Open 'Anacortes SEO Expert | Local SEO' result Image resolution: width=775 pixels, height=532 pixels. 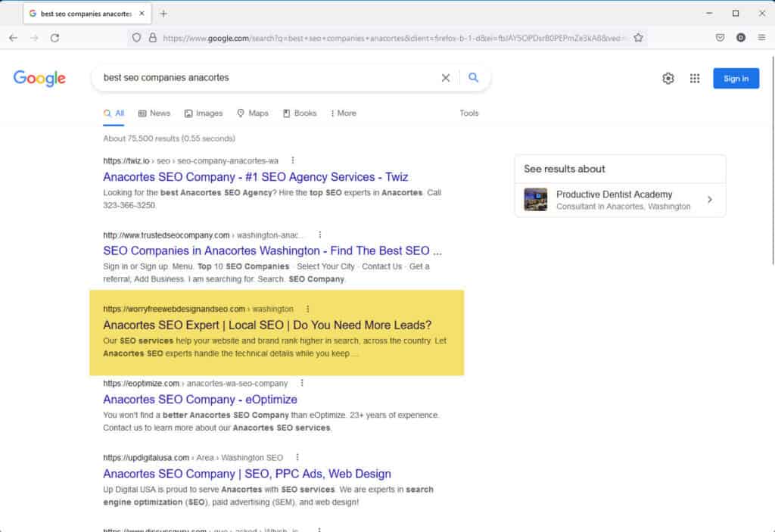coord(267,325)
